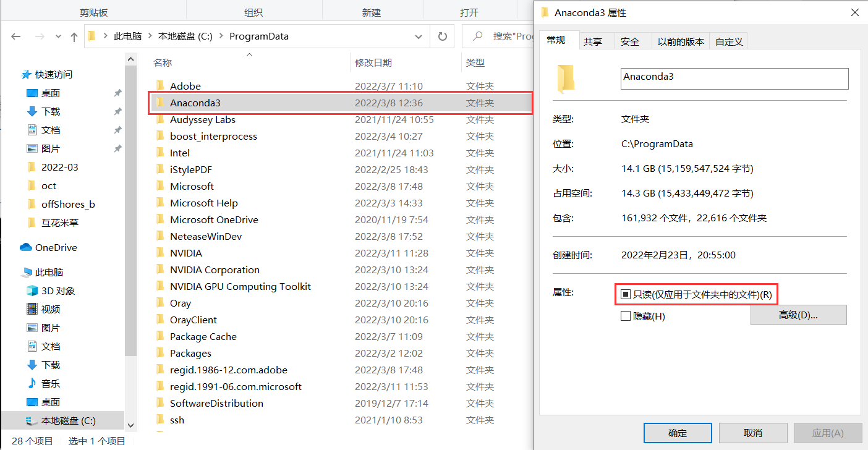Select NVIDIA GPU Computing Toolkit folder
The height and width of the screenshot is (450, 868).
pyautogui.click(x=240, y=286)
